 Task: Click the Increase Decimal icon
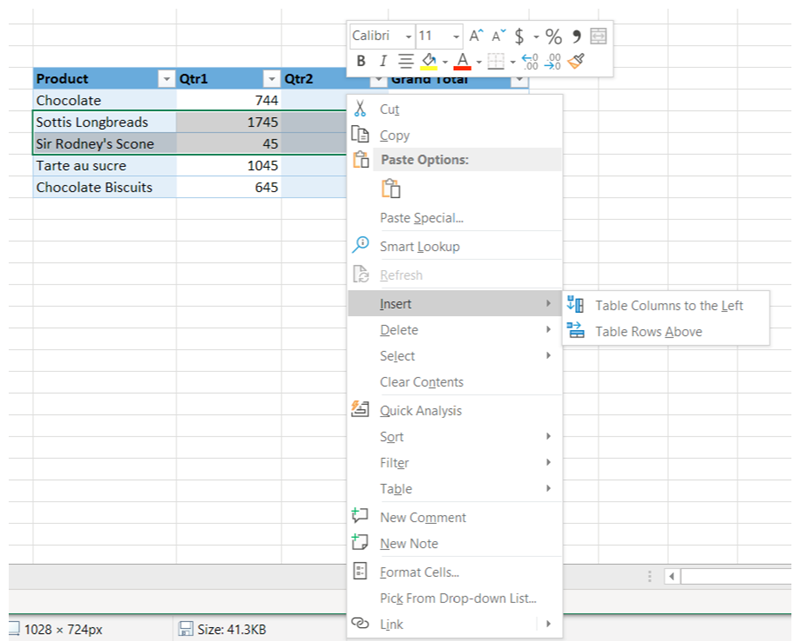coord(530,62)
